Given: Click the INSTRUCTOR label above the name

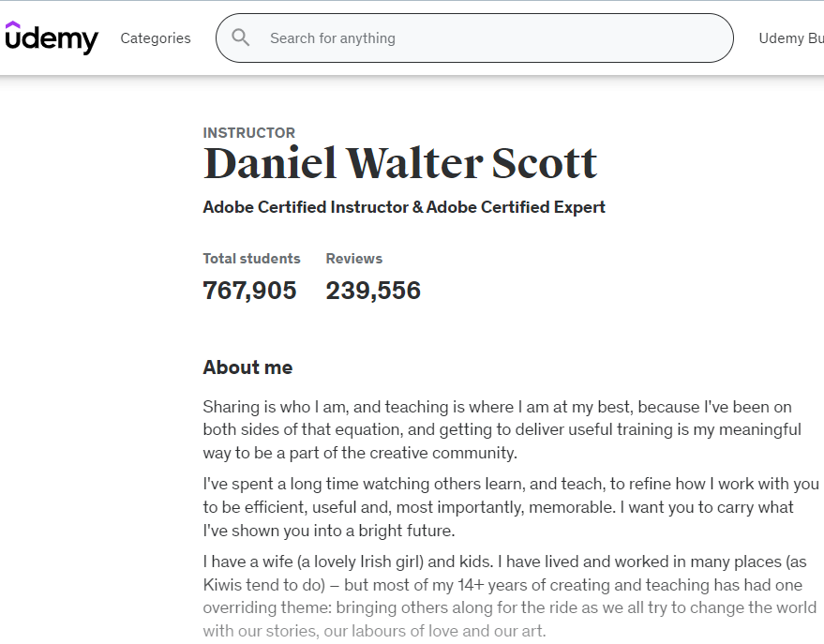Looking at the screenshot, I should click(249, 133).
